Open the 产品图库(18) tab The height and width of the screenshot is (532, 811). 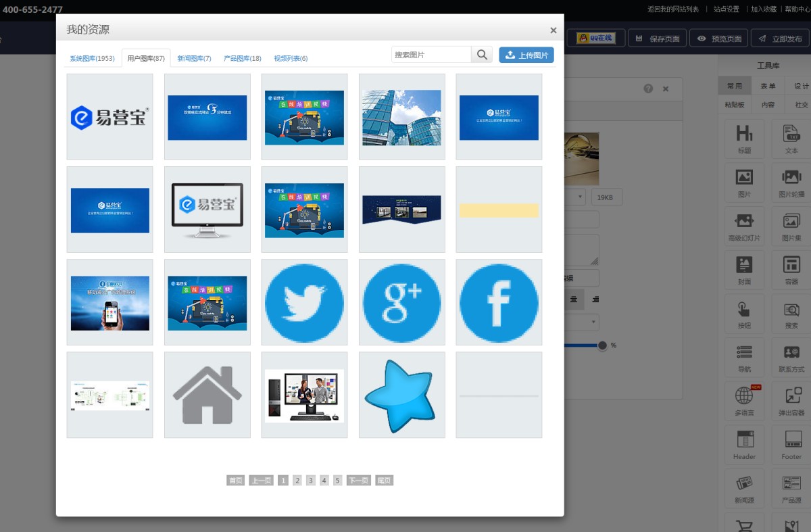243,59
